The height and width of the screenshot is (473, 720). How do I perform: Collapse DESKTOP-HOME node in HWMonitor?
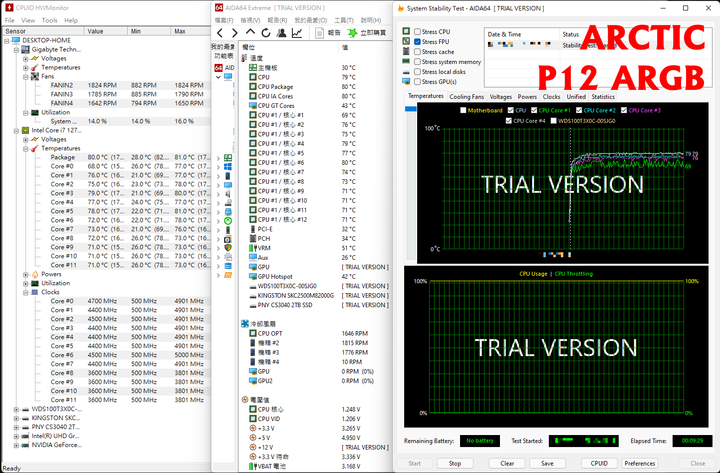pos(7,41)
